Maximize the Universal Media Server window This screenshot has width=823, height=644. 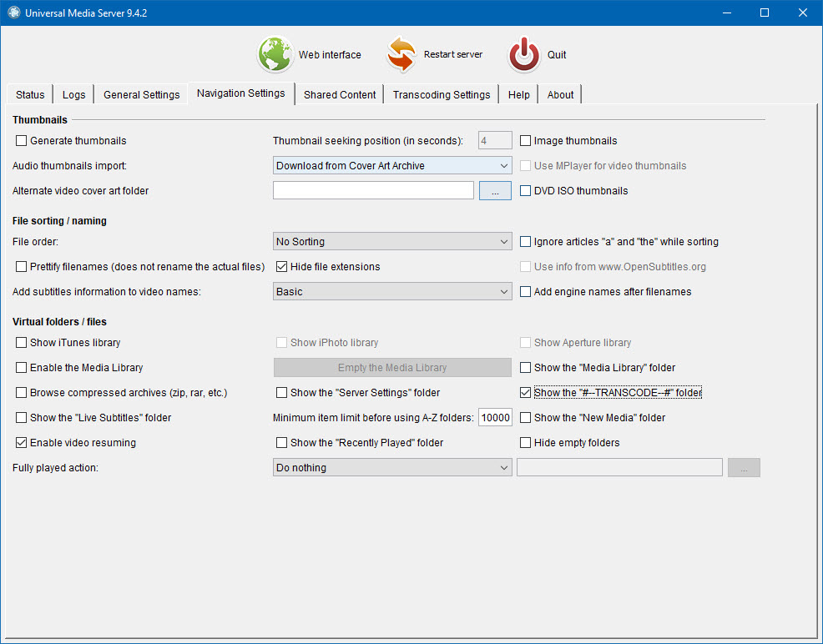pyautogui.click(x=765, y=13)
